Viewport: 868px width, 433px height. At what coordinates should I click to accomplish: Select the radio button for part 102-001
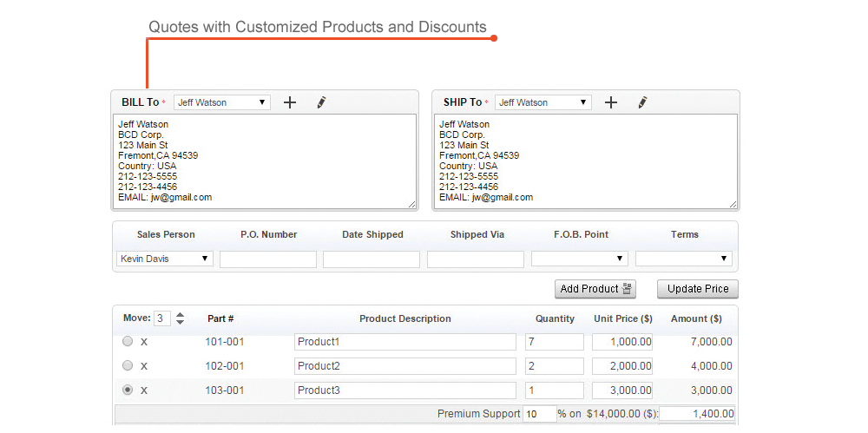[128, 366]
